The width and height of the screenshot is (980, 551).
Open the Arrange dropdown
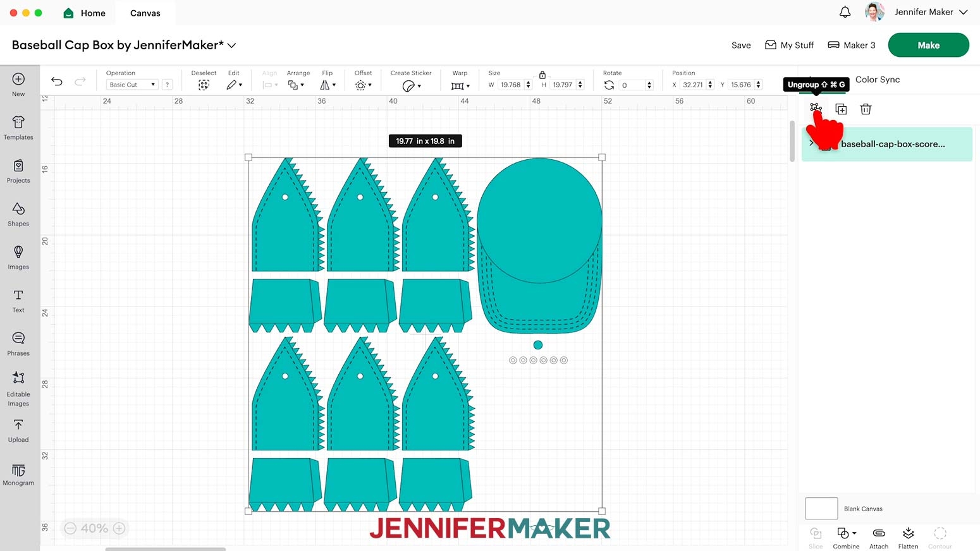[x=296, y=84]
